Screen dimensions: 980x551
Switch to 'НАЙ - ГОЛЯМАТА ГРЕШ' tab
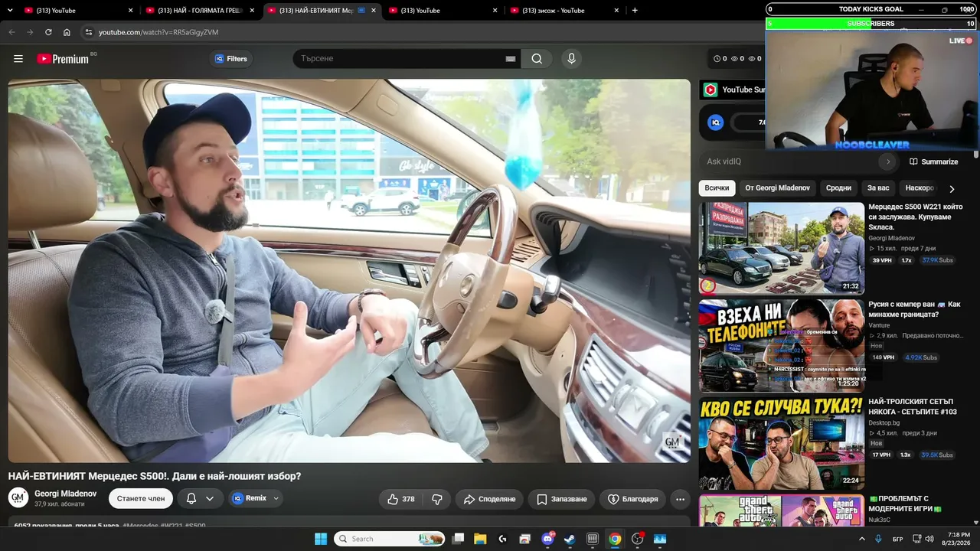[199, 11]
